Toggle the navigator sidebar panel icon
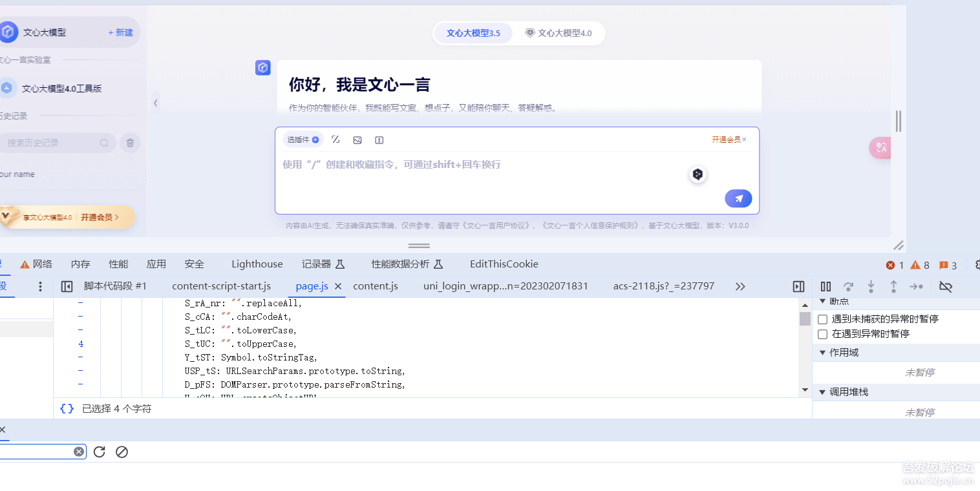The width and height of the screenshot is (980, 491). pos(67,286)
